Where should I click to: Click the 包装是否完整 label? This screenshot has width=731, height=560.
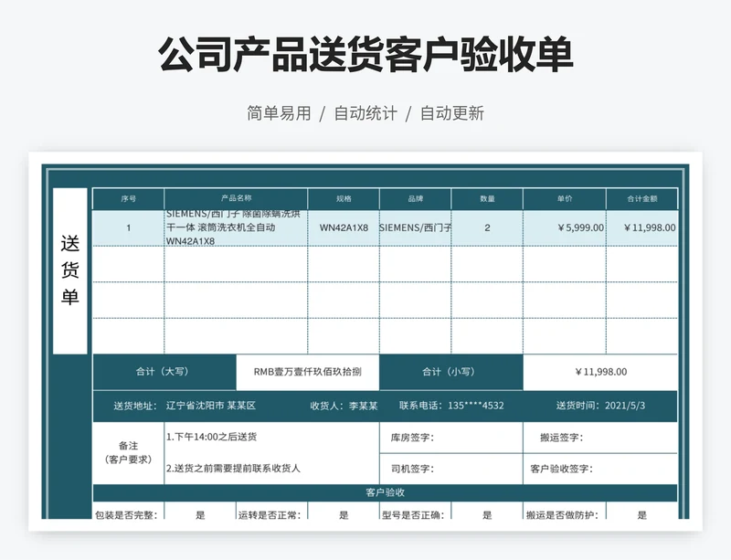click(127, 515)
